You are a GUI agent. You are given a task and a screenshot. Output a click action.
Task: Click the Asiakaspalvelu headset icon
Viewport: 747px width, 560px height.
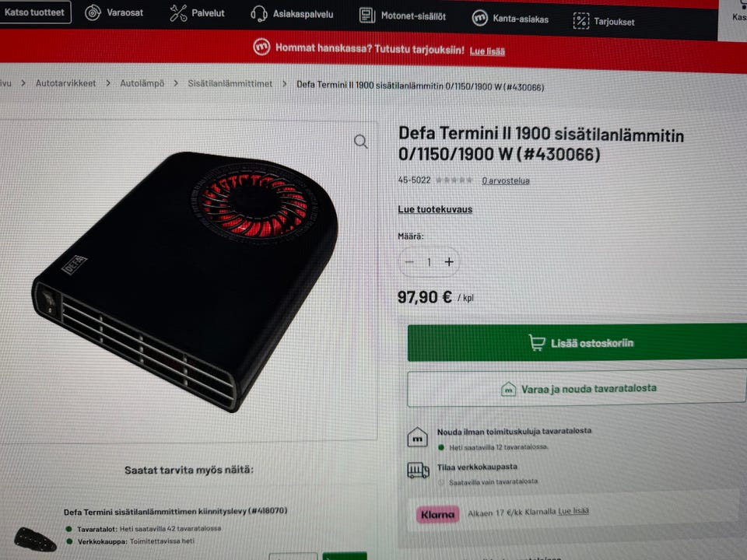click(258, 14)
